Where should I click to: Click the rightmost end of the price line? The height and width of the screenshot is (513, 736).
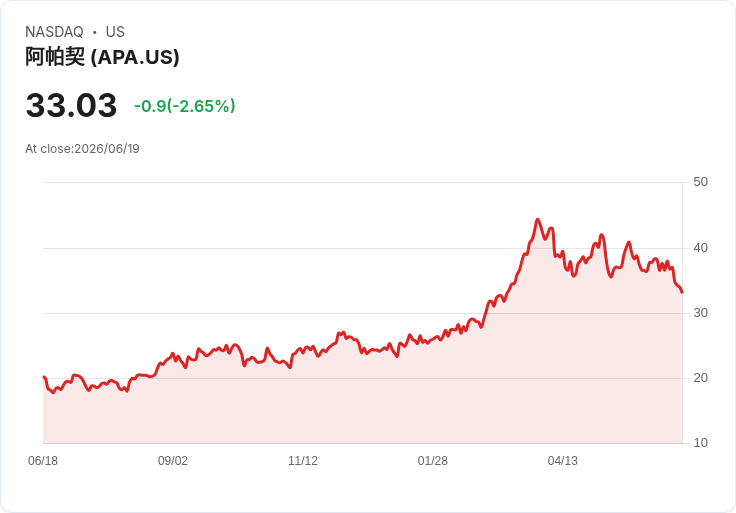point(682,292)
